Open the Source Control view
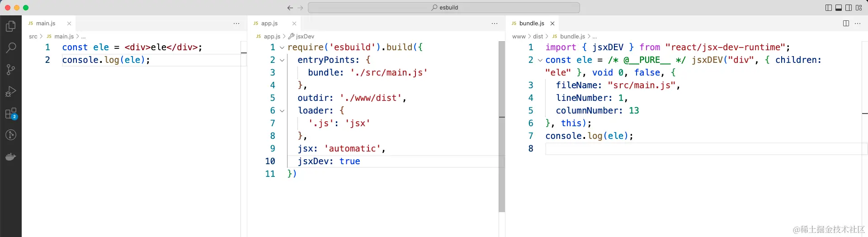Screen dimensions: 868x237 coord(11,69)
